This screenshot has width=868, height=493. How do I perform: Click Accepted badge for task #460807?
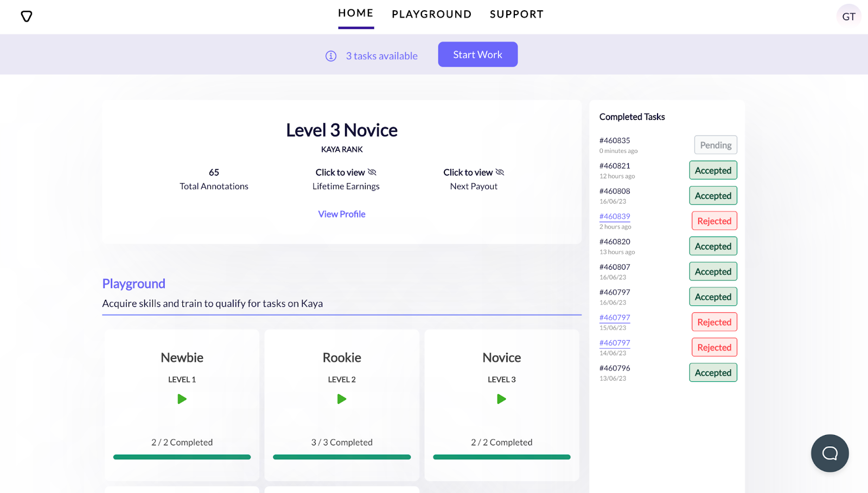click(x=713, y=272)
